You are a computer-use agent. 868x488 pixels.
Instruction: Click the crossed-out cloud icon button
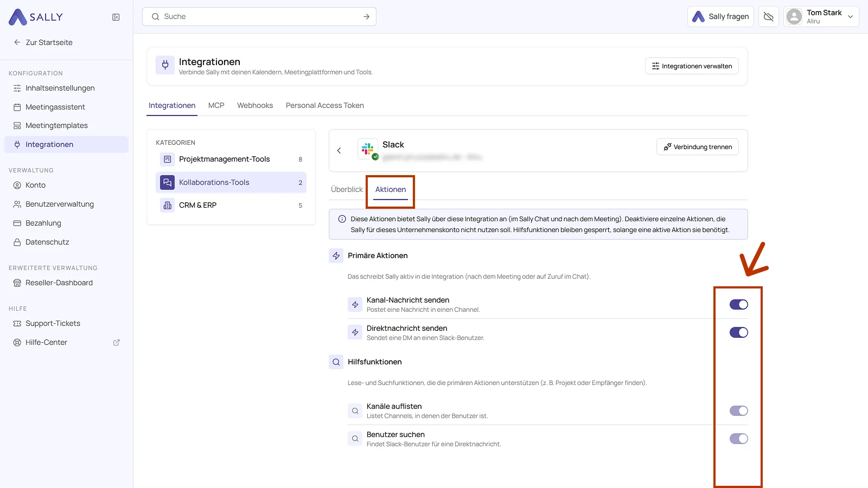[769, 17]
